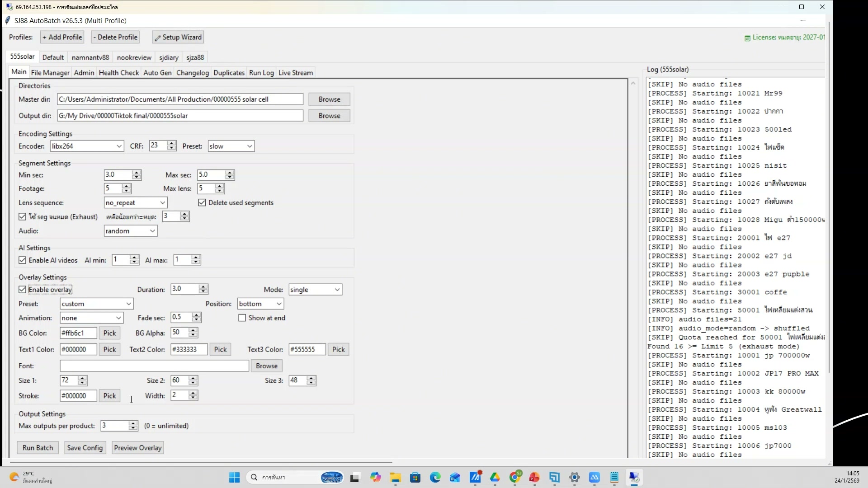The width and height of the screenshot is (868, 488).
Task: Open Copilot from the taskbar
Action: pyautogui.click(x=376, y=478)
